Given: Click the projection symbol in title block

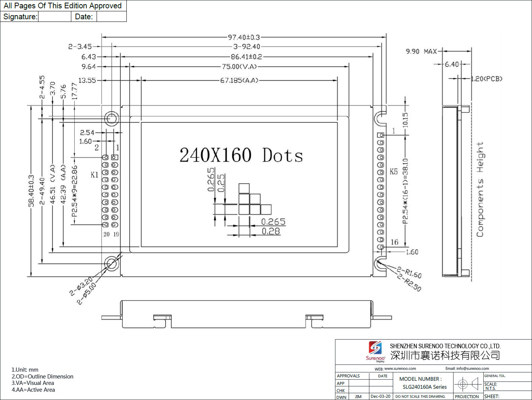Looking at the screenshot, I should coord(468,385).
